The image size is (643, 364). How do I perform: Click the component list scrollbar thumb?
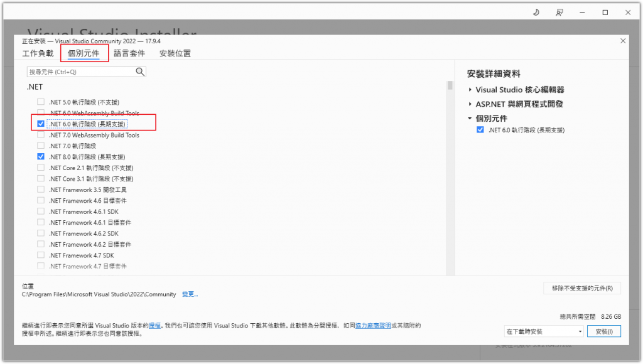pos(450,85)
